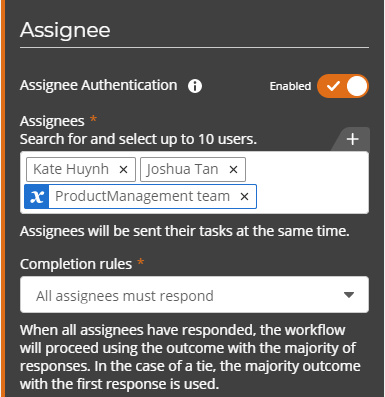Select the Kate Huynh assignee chip
The width and height of the screenshot is (385, 397).
81,170
